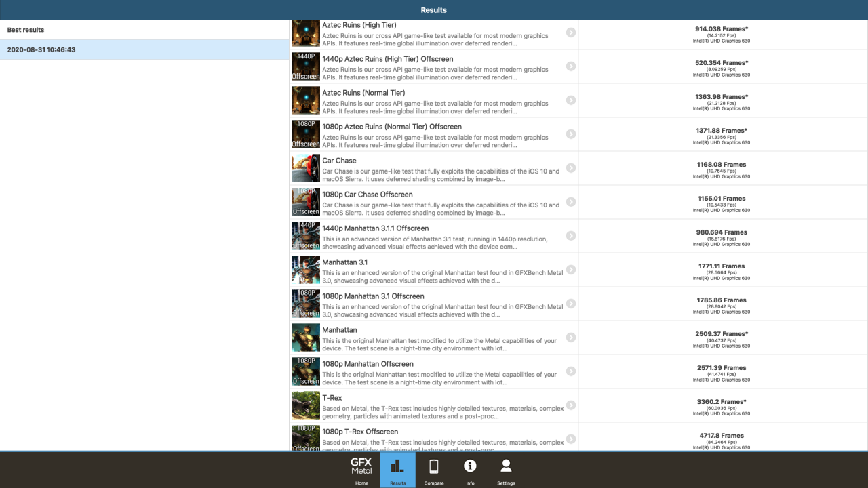Click the 1168.08 Frames score
Image resolution: width=868 pixels, height=488 pixels.
tap(722, 165)
